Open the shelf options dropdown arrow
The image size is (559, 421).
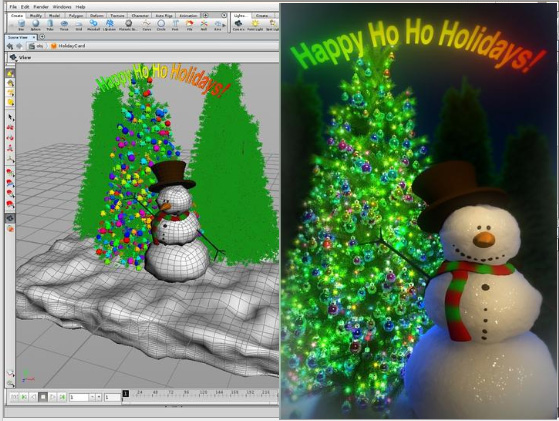(x=224, y=15)
